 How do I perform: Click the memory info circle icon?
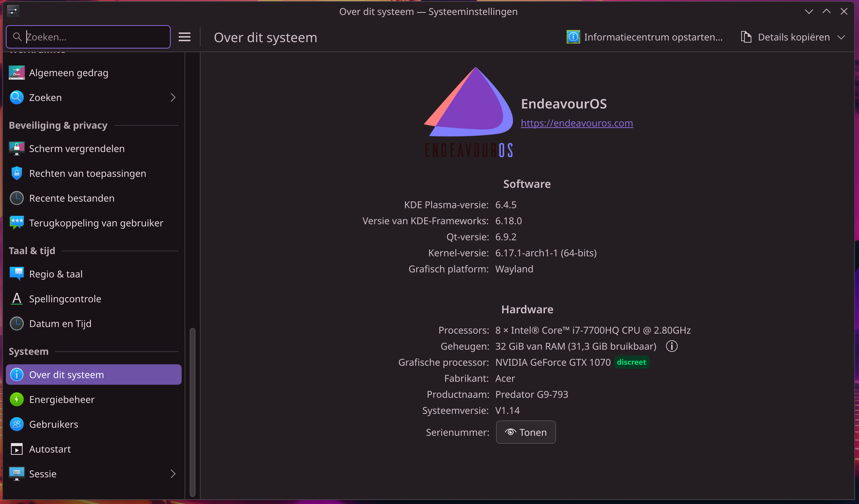pyautogui.click(x=672, y=346)
